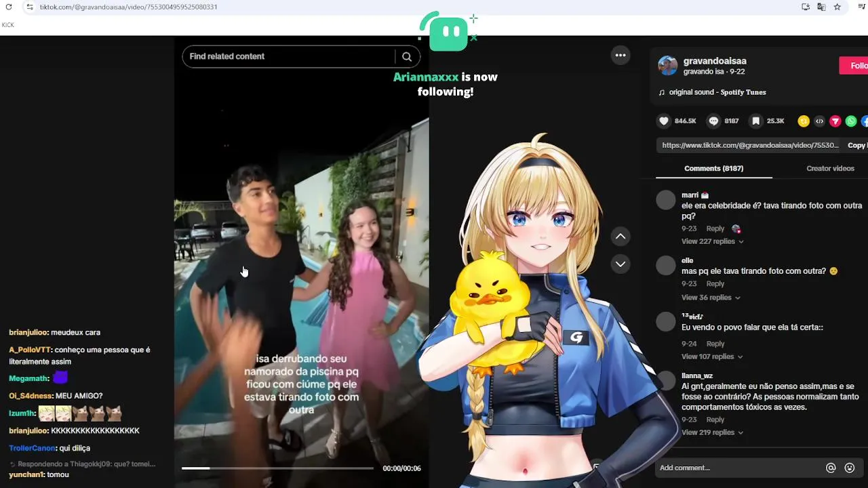
Task: Open llanna_wz username
Action: [697, 375]
